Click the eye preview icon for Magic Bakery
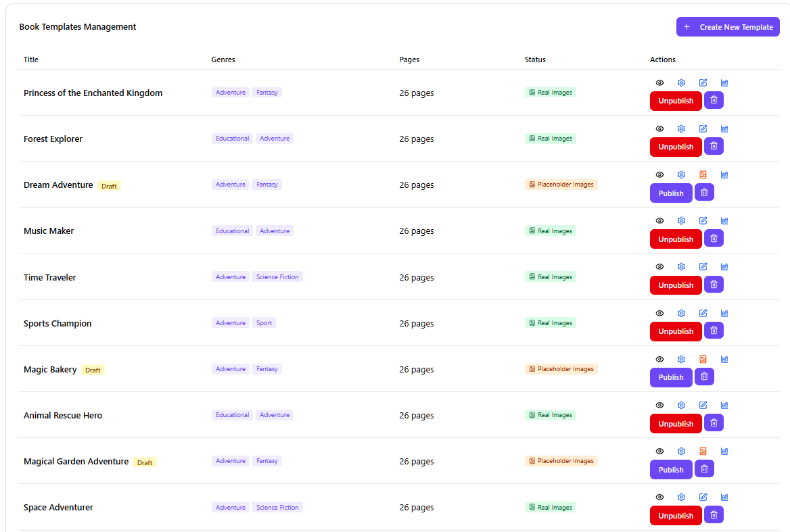 click(659, 360)
